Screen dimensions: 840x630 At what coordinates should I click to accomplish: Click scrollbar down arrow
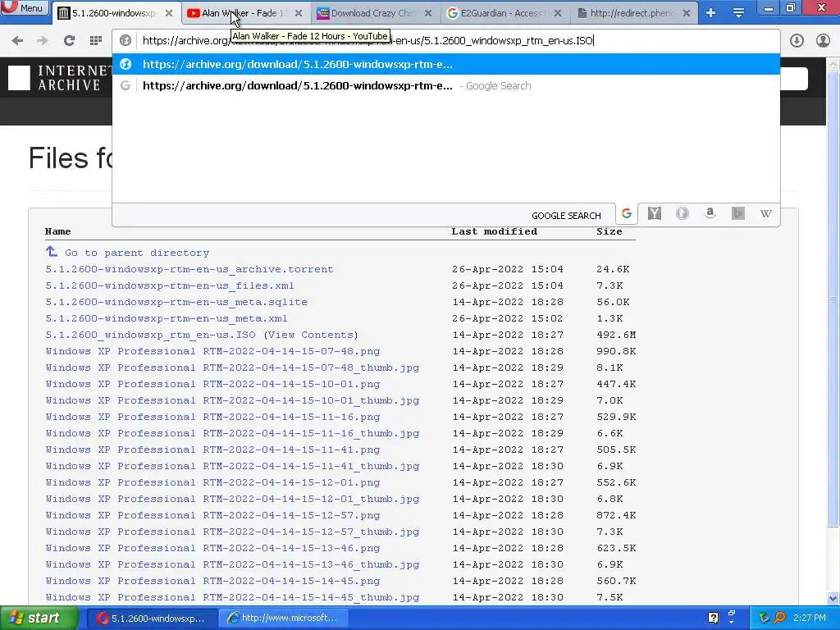[x=833, y=598]
